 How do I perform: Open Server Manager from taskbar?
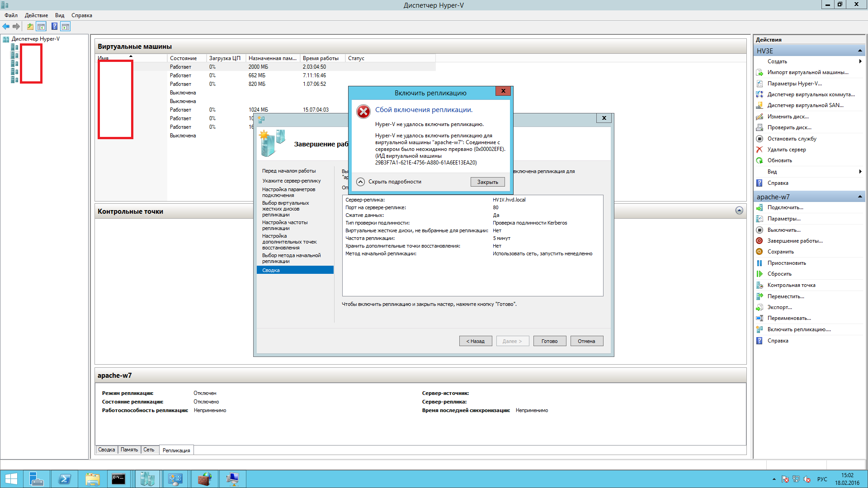pos(36,479)
